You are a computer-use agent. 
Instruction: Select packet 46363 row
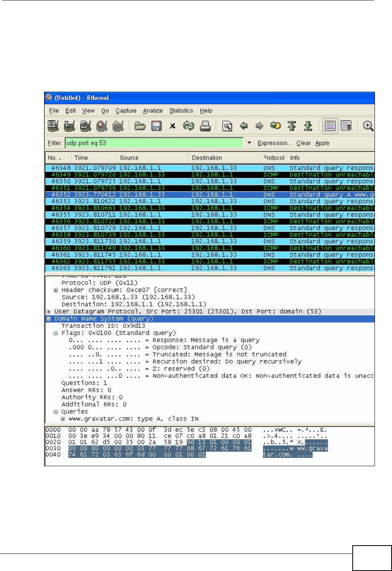coord(210,268)
